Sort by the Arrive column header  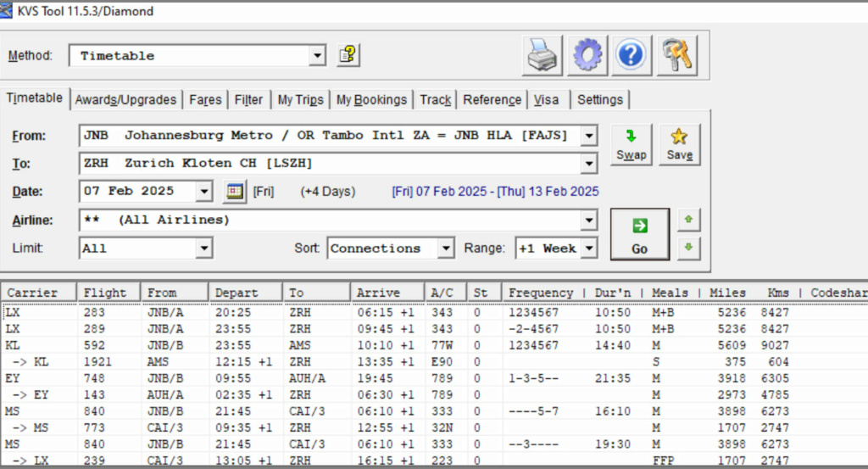(x=387, y=293)
